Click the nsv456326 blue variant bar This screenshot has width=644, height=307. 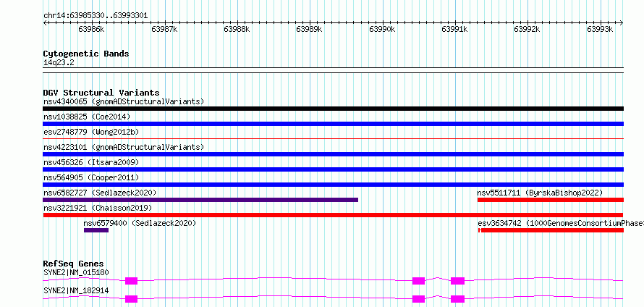click(x=333, y=169)
